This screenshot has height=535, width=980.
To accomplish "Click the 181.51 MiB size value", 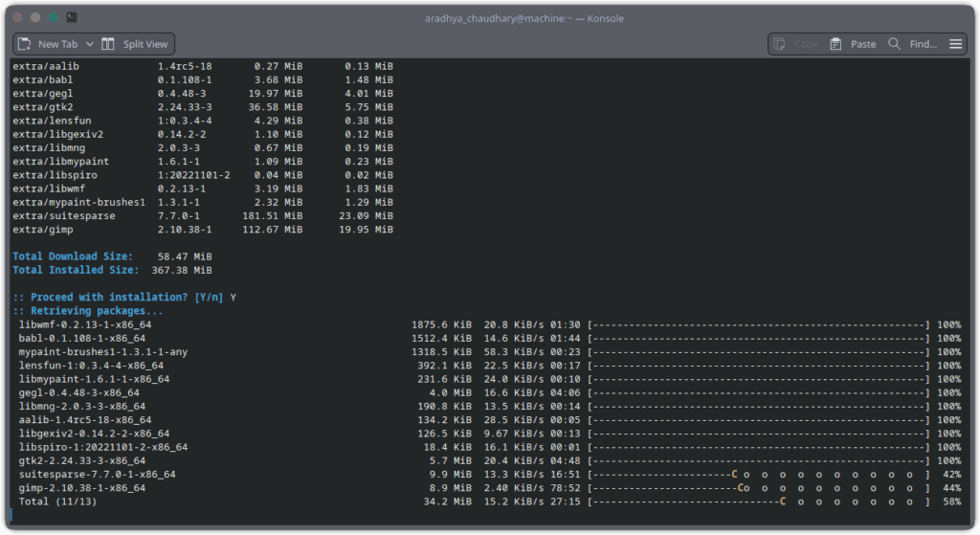I will 273,216.
